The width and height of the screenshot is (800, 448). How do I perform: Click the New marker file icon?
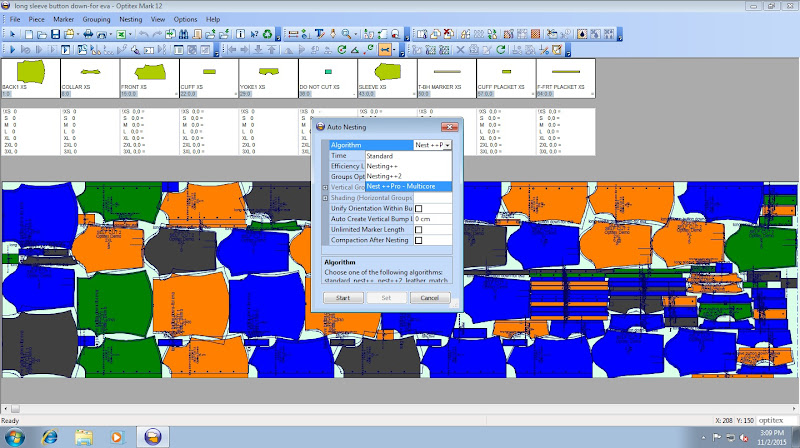(x=29, y=34)
